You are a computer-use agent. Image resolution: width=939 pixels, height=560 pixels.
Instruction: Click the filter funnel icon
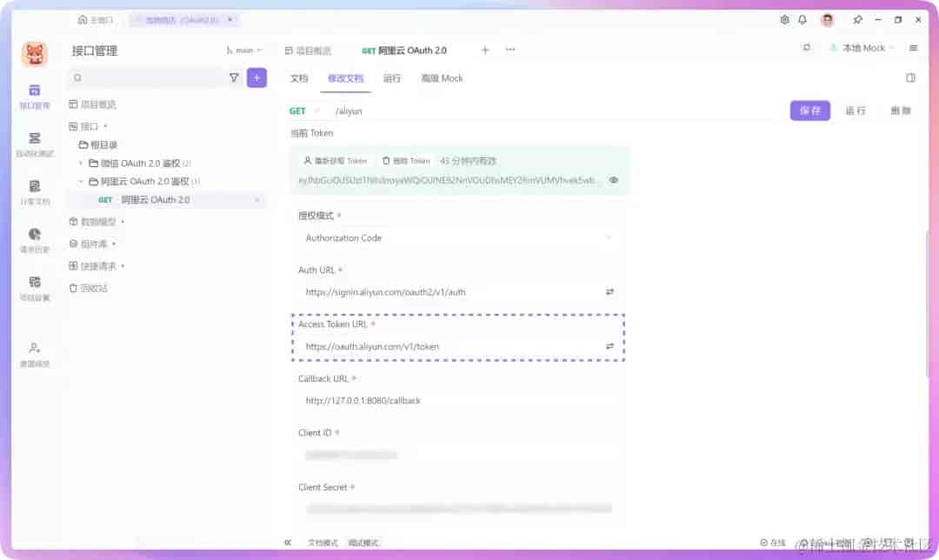[234, 78]
